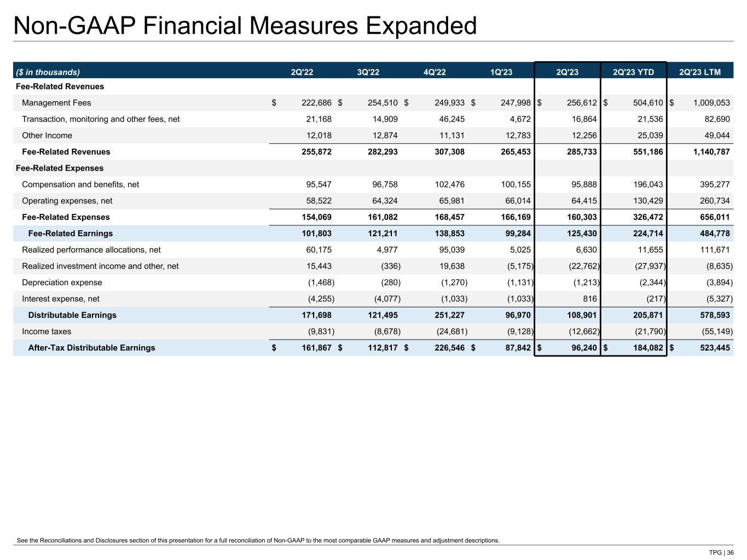Select the 2Q'23 YTD column header
Image resolution: width=747 pixels, height=560 pixels.
tap(633, 72)
